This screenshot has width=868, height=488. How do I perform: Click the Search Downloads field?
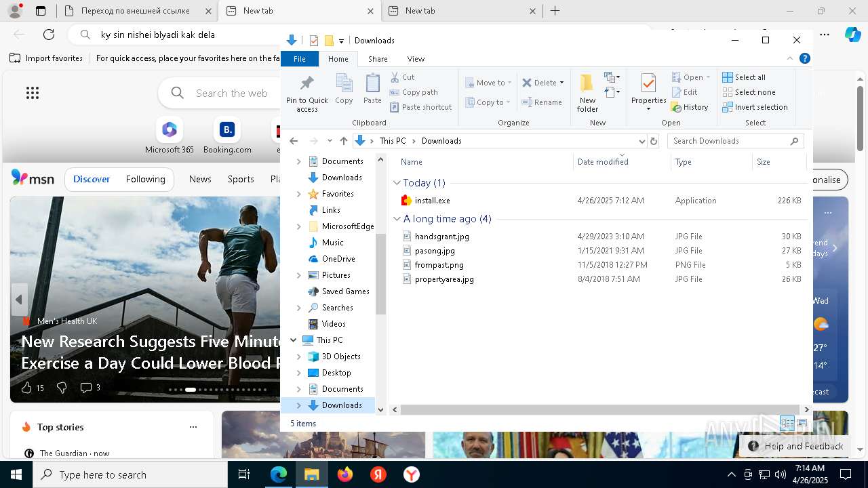click(735, 141)
